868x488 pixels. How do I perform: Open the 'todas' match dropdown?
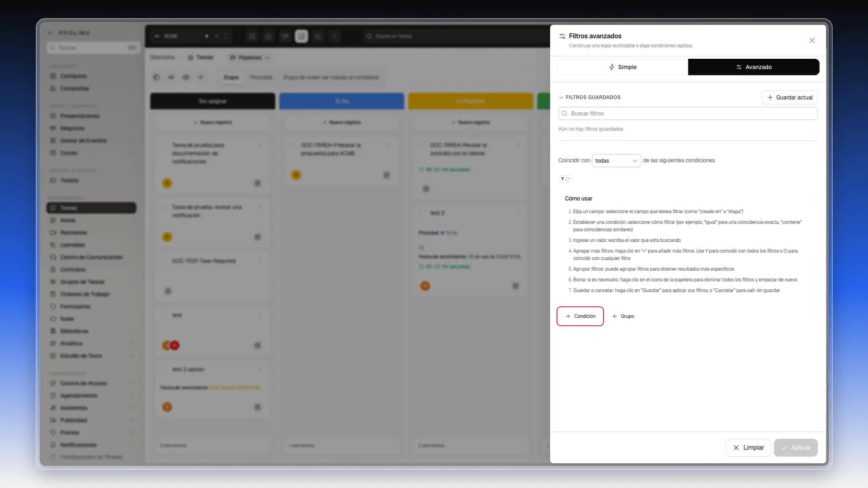pos(616,160)
